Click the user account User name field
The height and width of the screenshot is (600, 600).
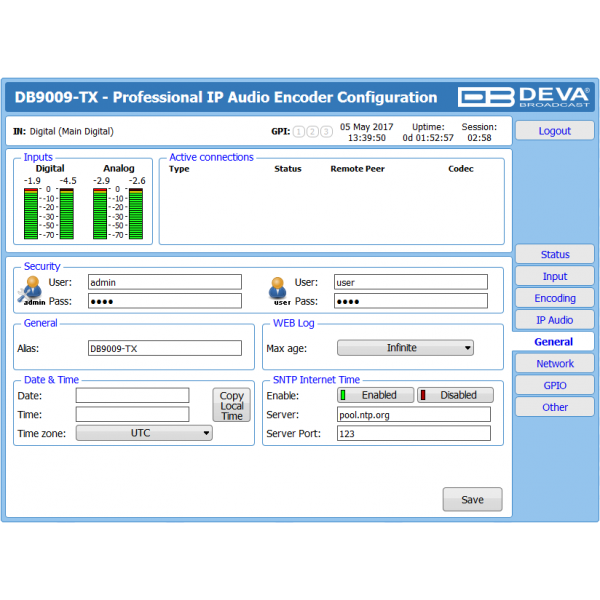tap(411, 282)
